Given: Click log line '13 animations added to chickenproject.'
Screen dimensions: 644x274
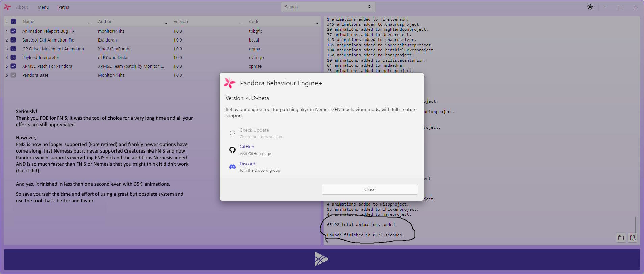Looking at the screenshot, I should pos(373,209).
